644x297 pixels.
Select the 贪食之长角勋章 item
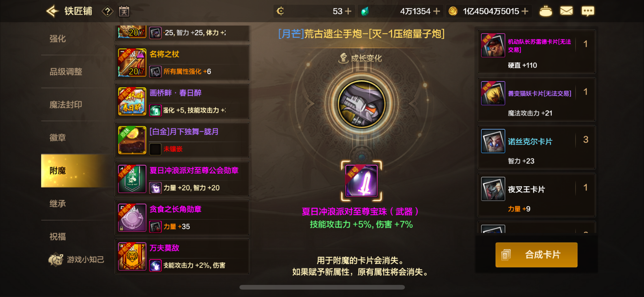click(x=182, y=218)
